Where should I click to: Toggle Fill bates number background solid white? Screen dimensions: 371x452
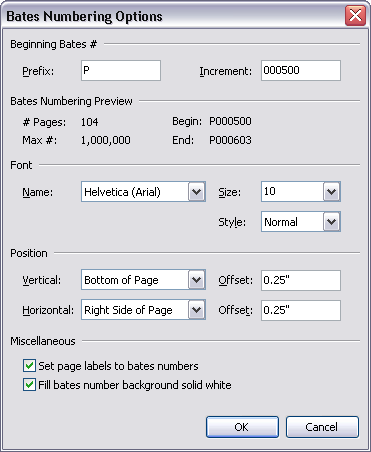pyautogui.click(x=29, y=384)
